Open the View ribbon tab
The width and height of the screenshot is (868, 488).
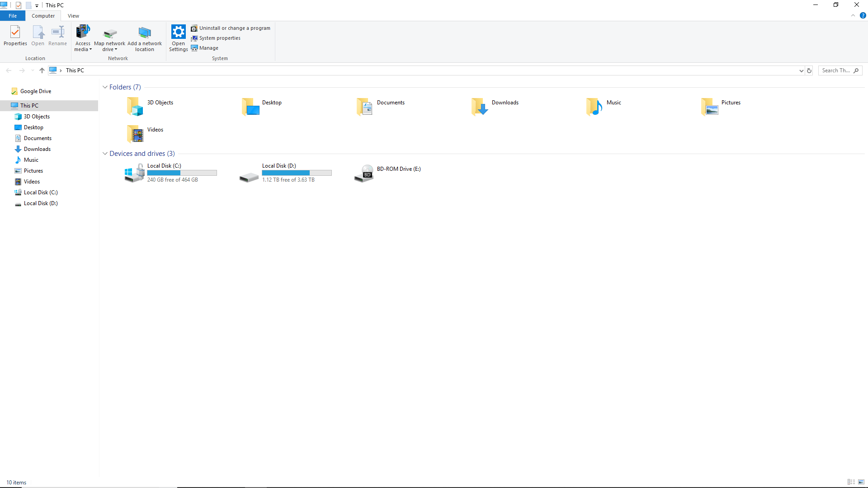coord(73,16)
